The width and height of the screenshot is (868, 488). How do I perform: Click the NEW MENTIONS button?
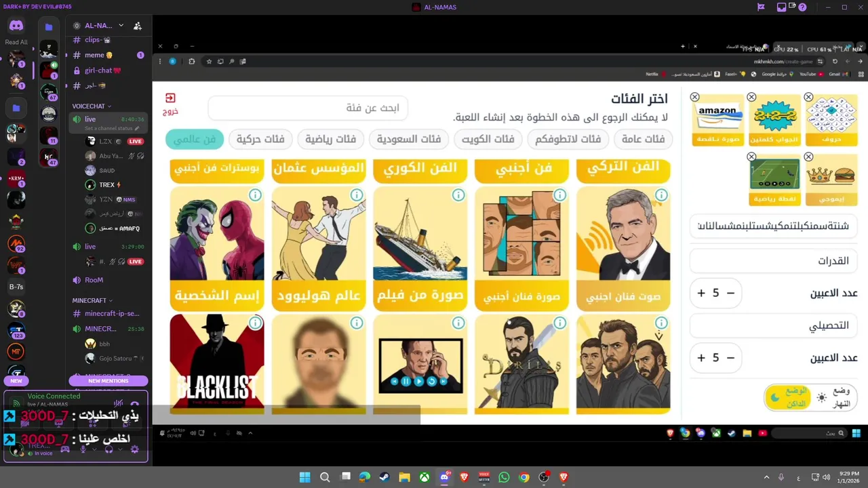tap(108, 381)
